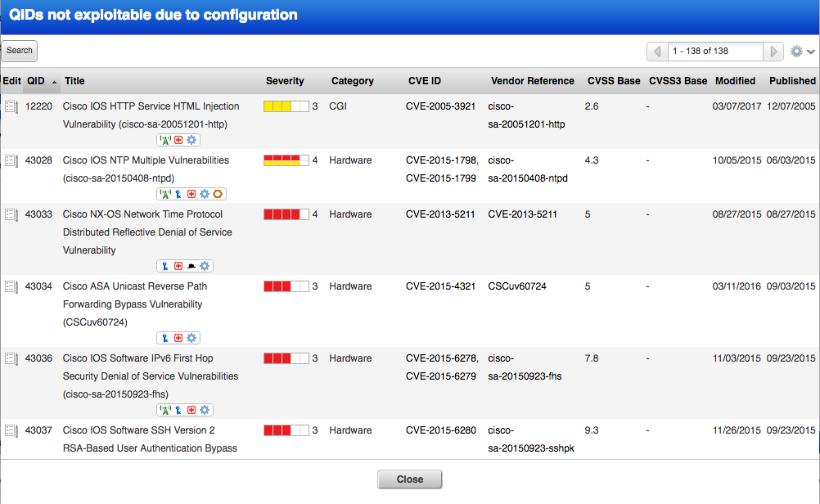The width and height of the screenshot is (820, 504).
Task: Sort the list by the QID column header
Action: click(x=36, y=81)
